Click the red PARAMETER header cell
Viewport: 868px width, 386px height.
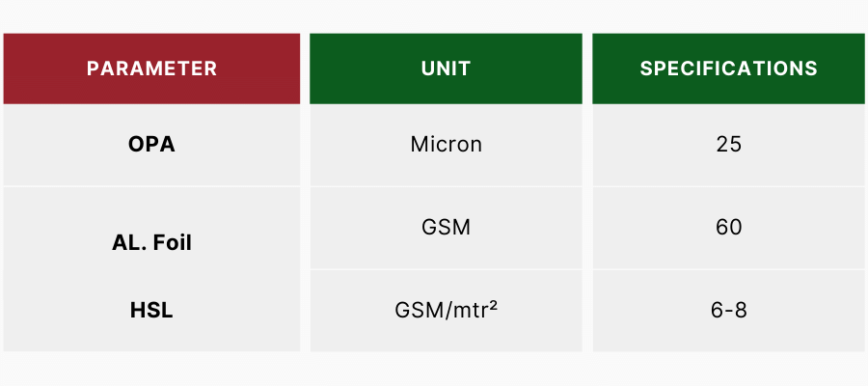[151, 69]
